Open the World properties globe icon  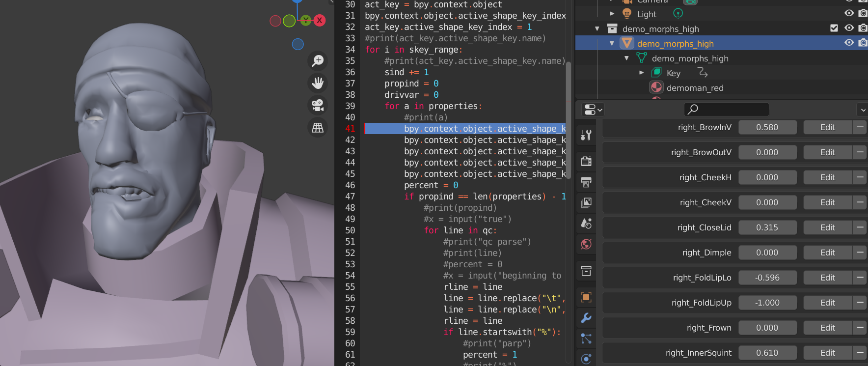point(586,244)
